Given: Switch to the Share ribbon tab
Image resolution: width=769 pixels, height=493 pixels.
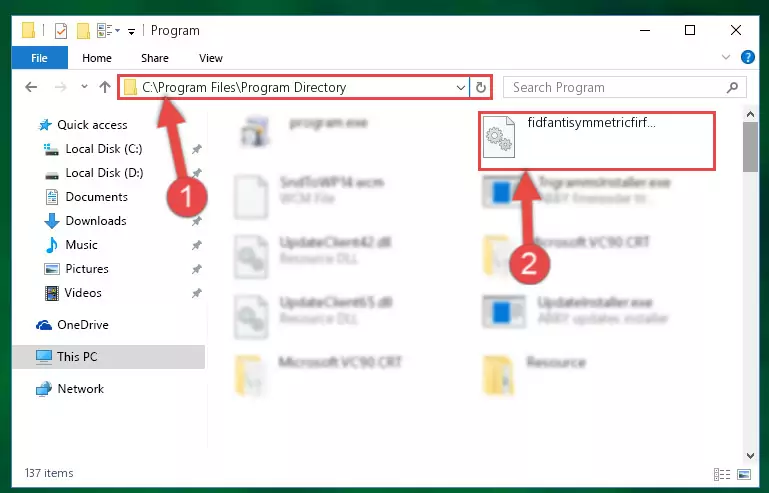Looking at the screenshot, I should click(154, 58).
